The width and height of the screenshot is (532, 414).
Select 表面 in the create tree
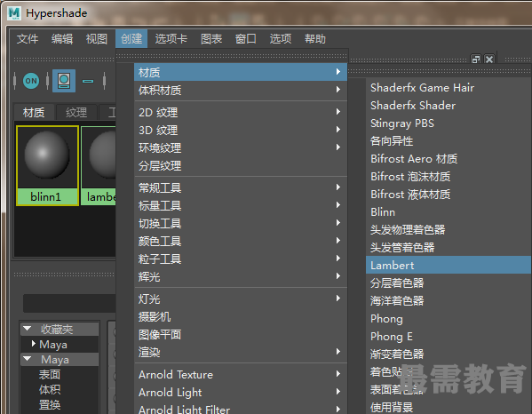click(x=50, y=374)
